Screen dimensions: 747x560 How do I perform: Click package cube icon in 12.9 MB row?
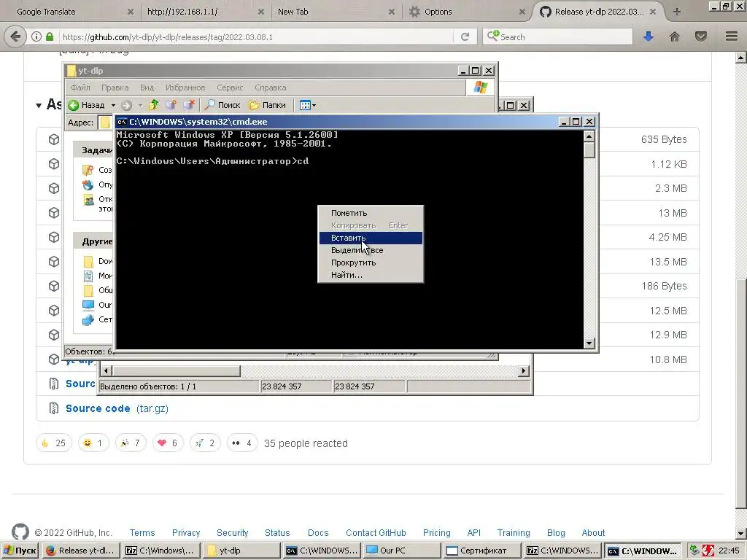54,335
